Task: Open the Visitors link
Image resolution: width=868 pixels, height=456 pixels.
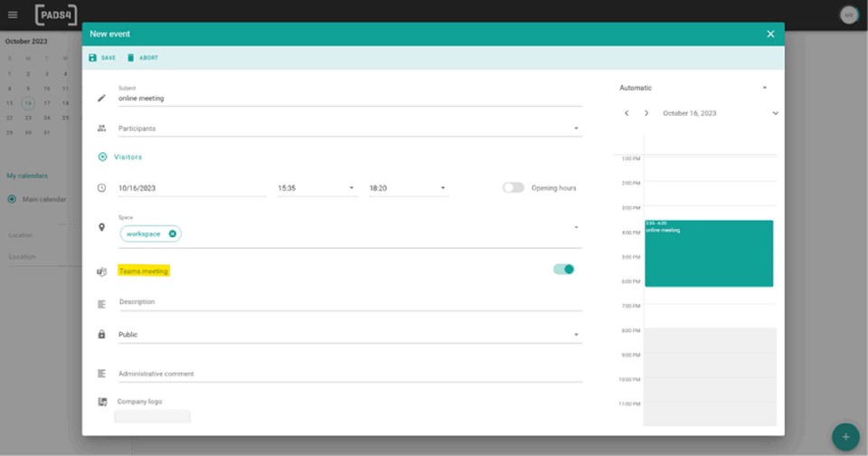Action: [127, 157]
